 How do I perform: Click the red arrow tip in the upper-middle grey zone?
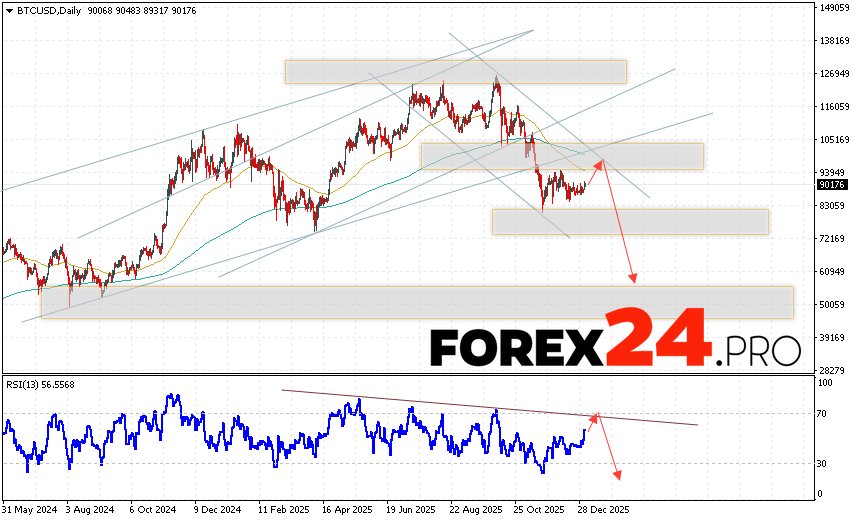point(600,162)
